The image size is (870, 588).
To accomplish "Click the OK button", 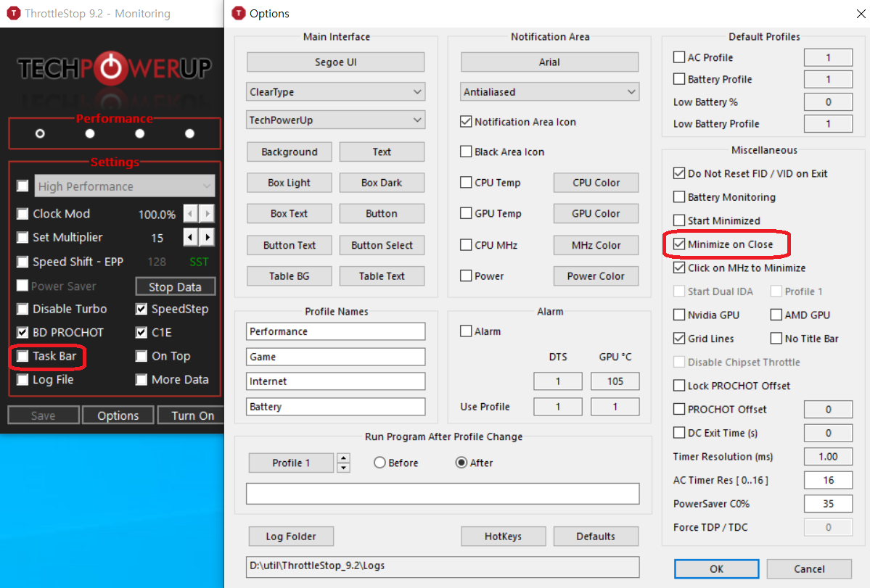I will (716, 568).
